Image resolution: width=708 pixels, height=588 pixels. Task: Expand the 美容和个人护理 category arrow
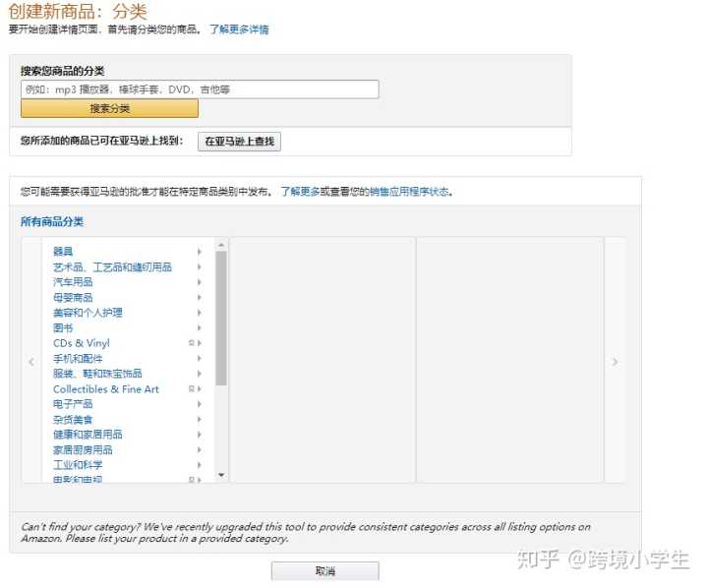(200, 313)
